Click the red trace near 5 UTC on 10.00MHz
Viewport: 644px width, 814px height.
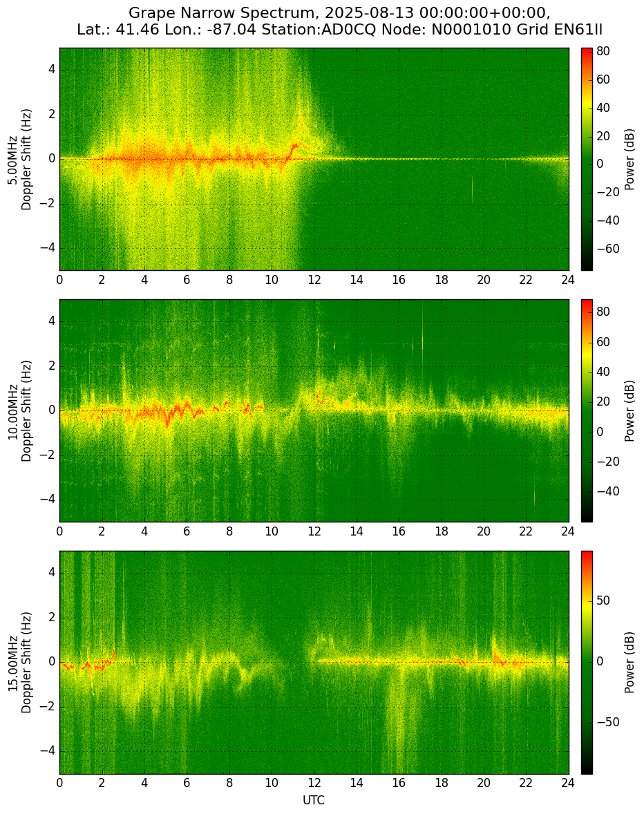point(167,419)
